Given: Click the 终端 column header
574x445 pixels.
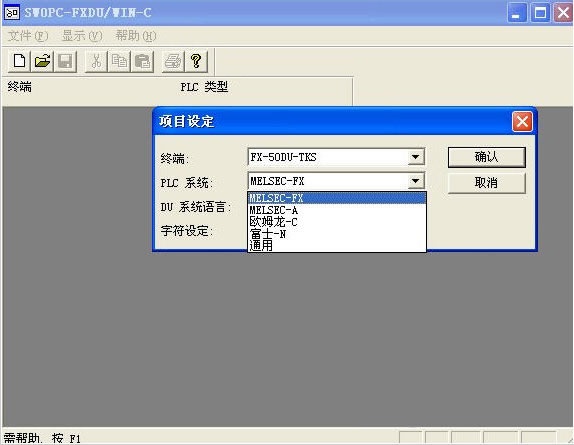Looking at the screenshot, I should click(20, 87).
